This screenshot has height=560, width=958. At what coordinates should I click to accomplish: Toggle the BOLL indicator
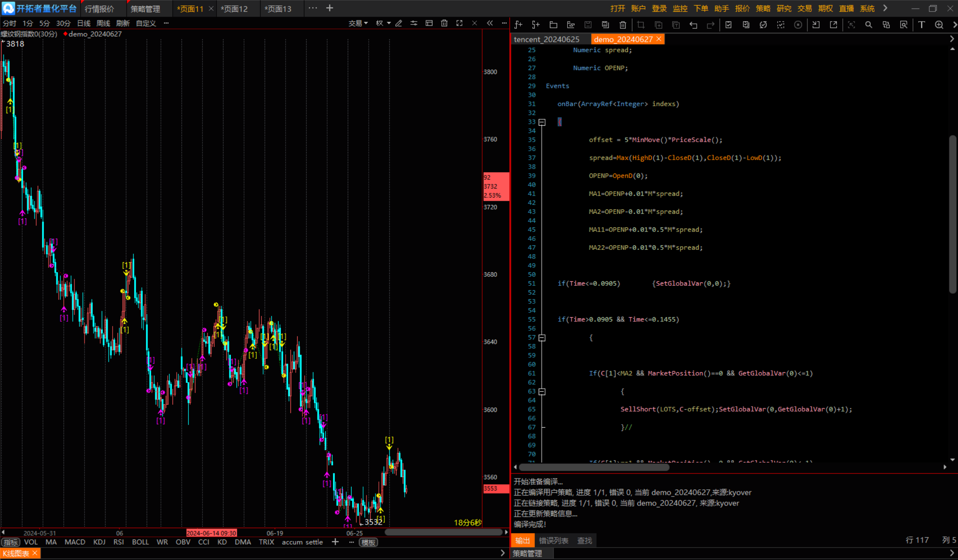click(140, 542)
